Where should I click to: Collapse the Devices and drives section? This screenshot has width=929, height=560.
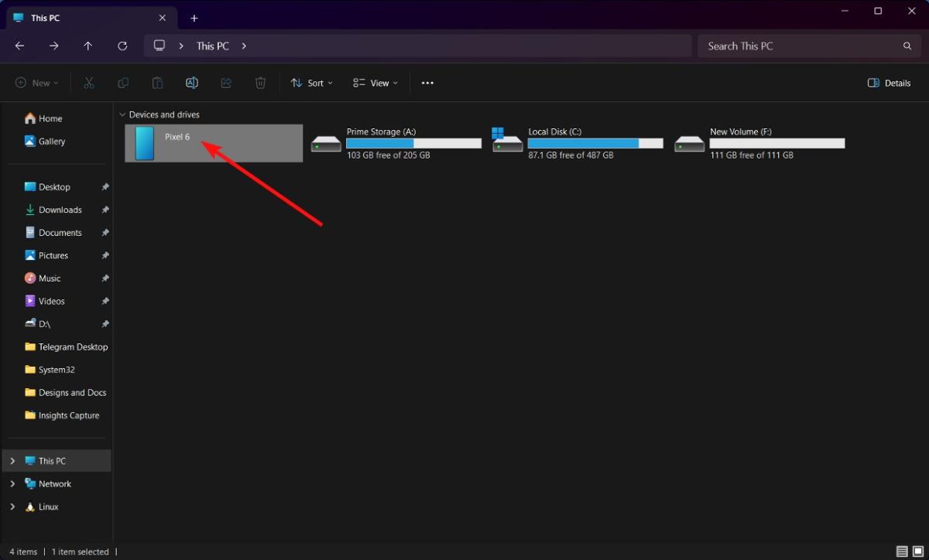point(122,114)
